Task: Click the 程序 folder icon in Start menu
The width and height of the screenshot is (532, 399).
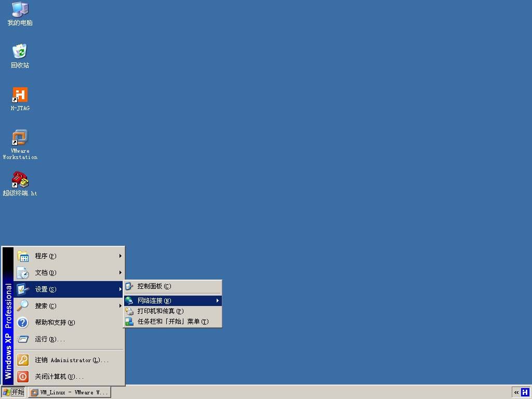Action: (x=23, y=256)
